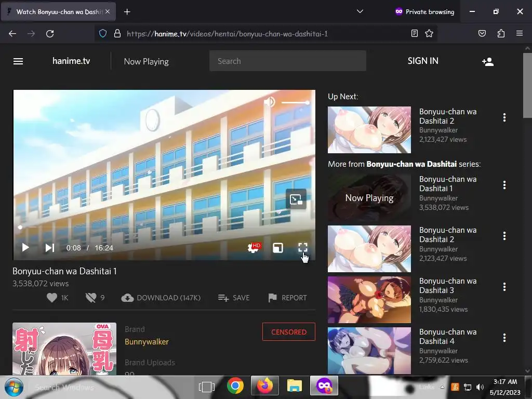Click the hanime.tv home logo

coord(71,61)
